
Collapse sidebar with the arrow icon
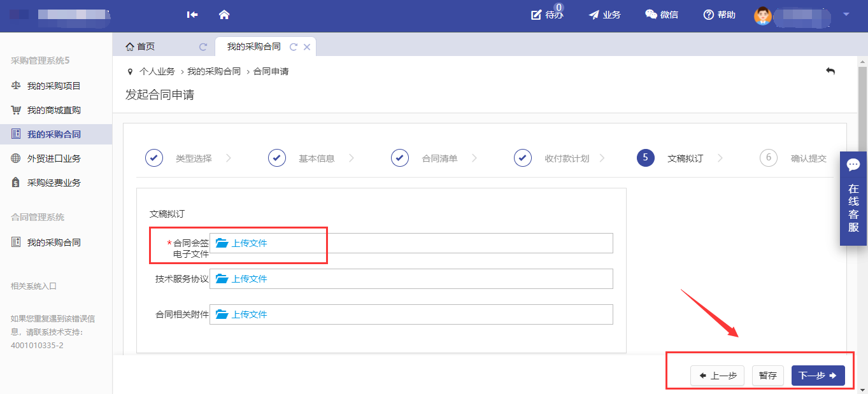click(192, 15)
